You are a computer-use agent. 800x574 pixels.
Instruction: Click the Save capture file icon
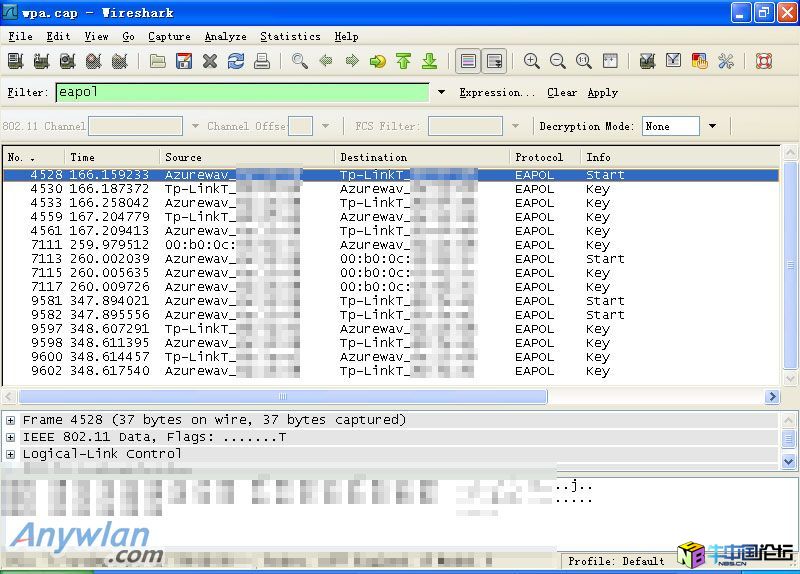coord(184,61)
